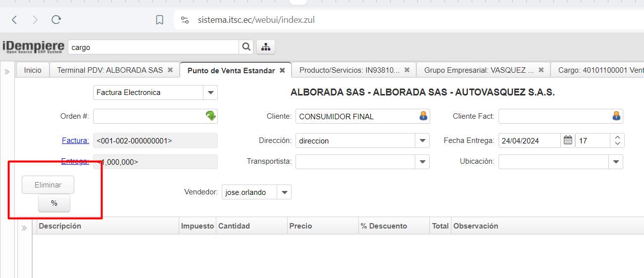Close the Punto de Venta Estandar tab

tap(282, 70)
